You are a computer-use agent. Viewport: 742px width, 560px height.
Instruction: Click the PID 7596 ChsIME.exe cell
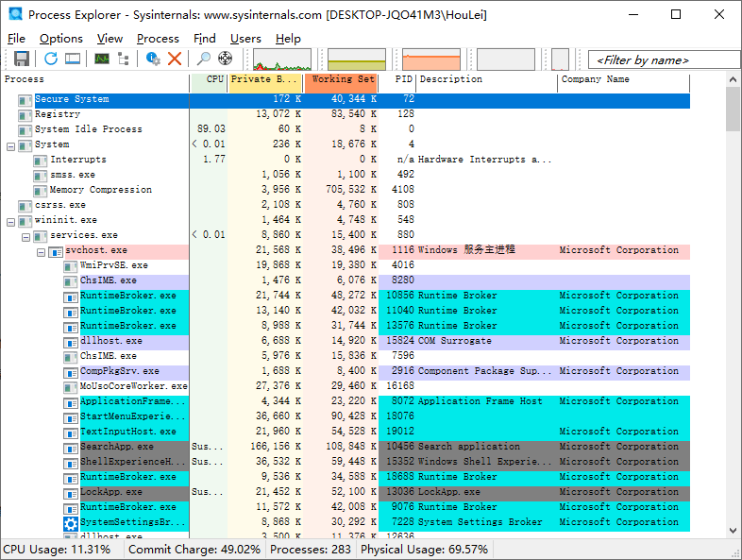pos(403,355)
